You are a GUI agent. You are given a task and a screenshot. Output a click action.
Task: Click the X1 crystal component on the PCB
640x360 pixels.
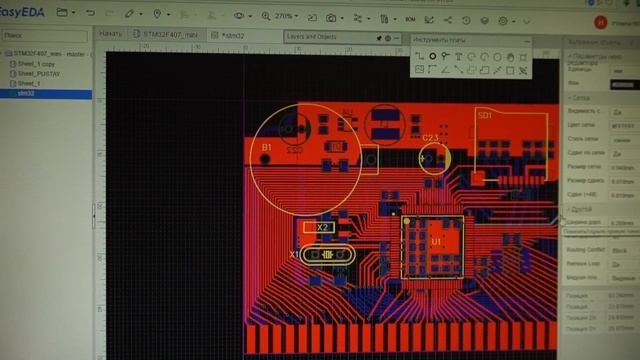pyautogui.click(x=327, y=255)
